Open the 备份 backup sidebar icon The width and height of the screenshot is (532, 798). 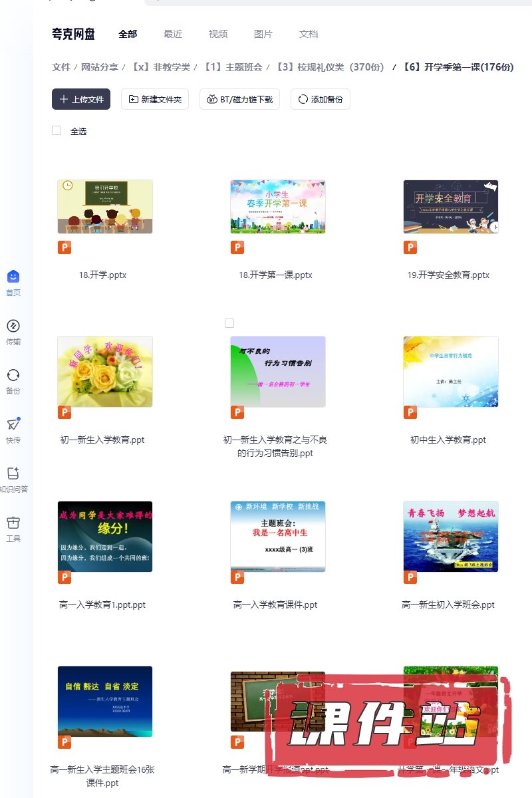click(13, 375)
